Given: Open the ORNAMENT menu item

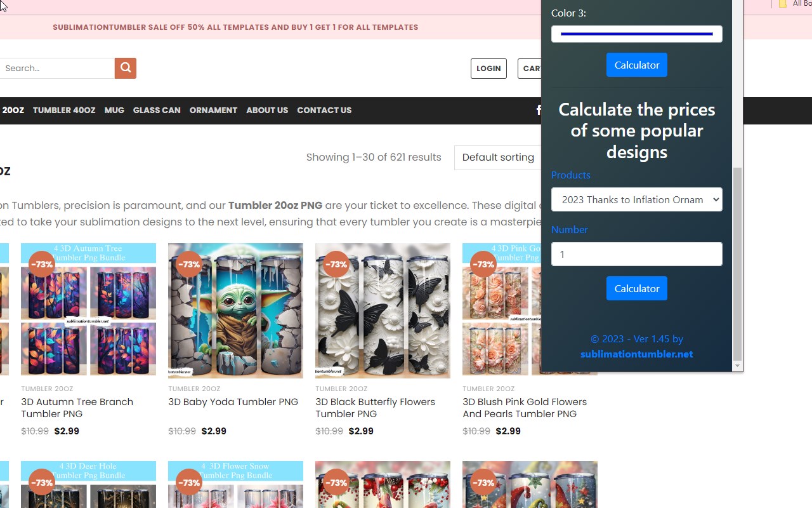Looking at the screenshot, I should coord(213,110).
